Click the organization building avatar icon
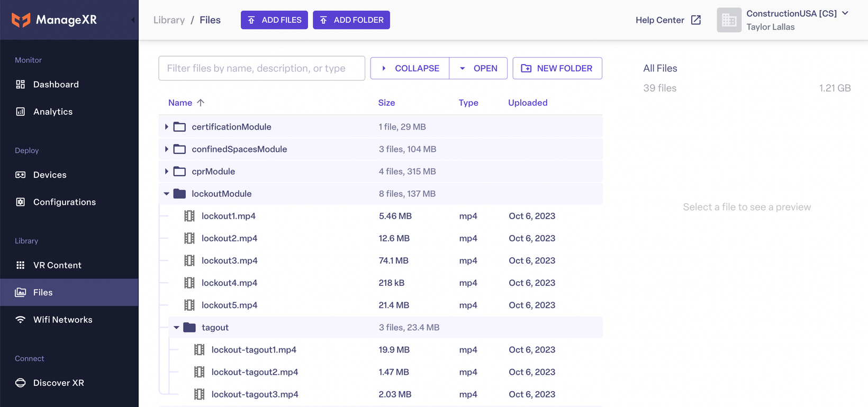868x407 pixels. (729, 20)
